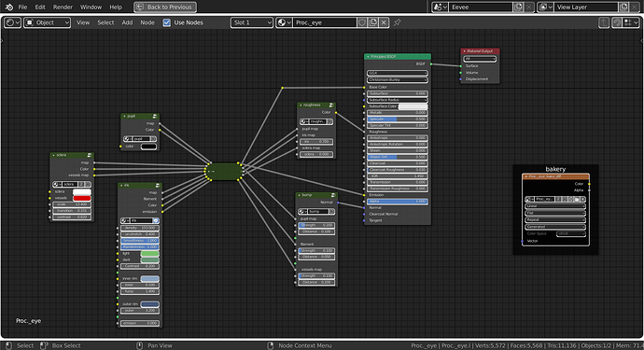Image resolution: width=644 pixels, height=350 pixels.
Task: Collapse the sclera node with its header triangle
Action: 54,155
